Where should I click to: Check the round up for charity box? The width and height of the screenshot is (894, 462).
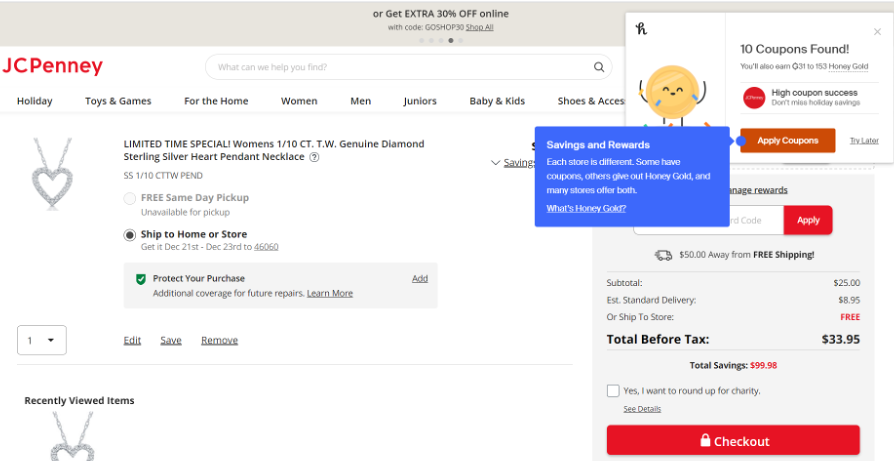(x=613, y=391)
